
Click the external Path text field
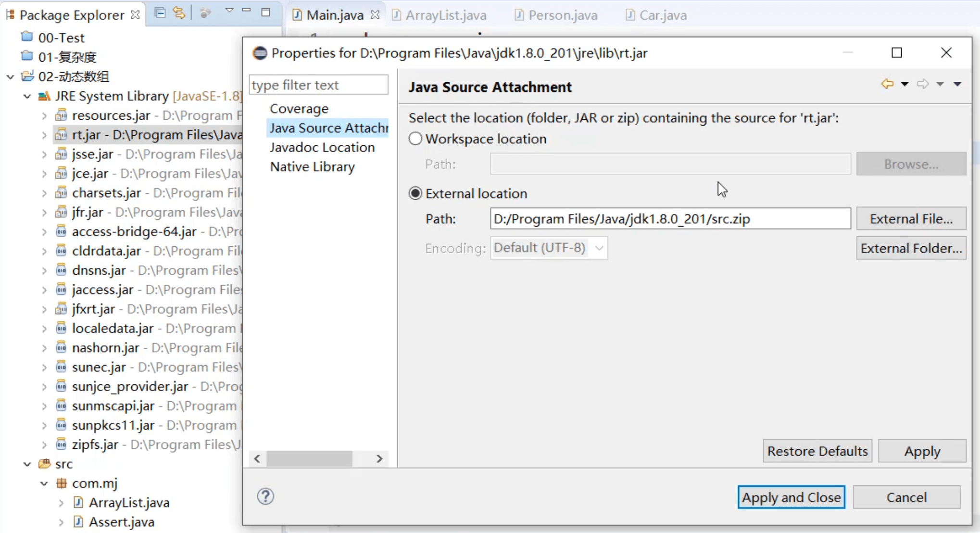click(670, 219)
